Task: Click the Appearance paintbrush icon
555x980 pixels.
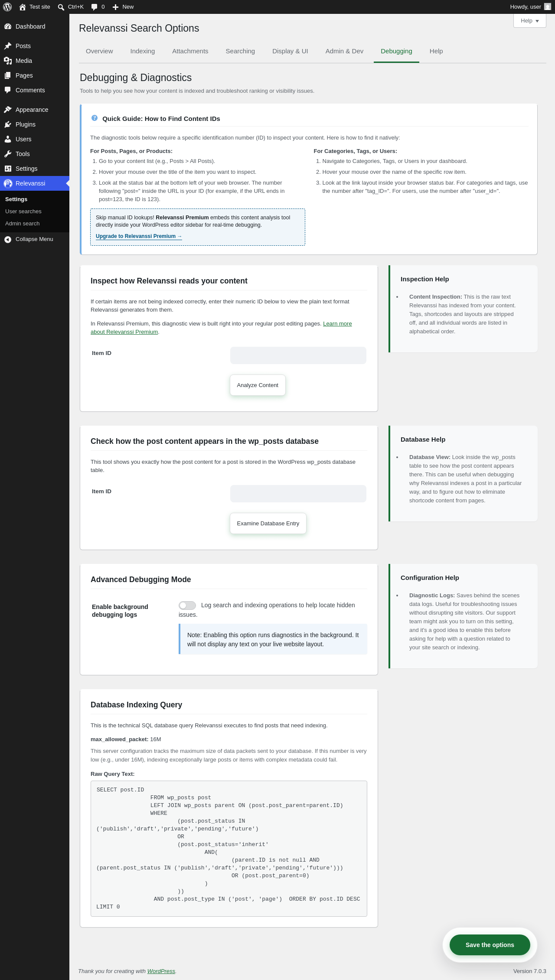Action: [x=8, y=110]
